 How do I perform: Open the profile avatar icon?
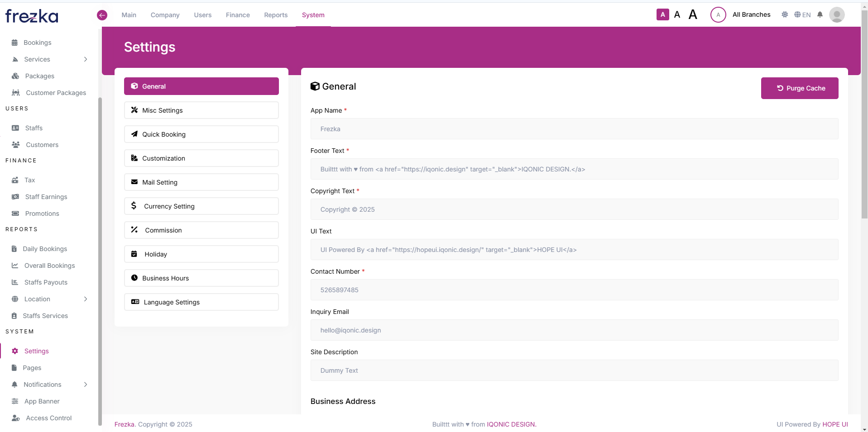click(x=837, y=14)
